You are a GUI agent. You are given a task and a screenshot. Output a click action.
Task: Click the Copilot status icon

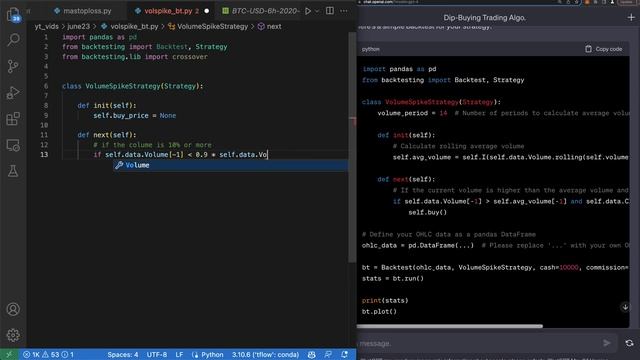311,354
